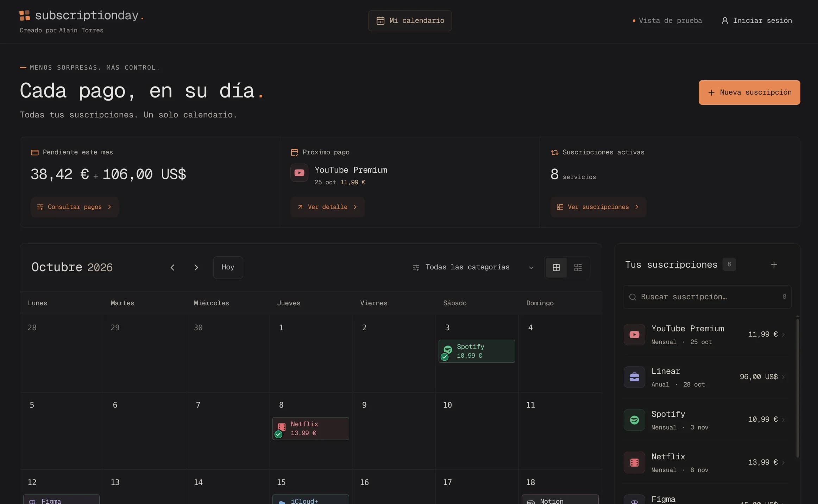
Task: Open Mi calendario from the header
Action: [410, 21]
